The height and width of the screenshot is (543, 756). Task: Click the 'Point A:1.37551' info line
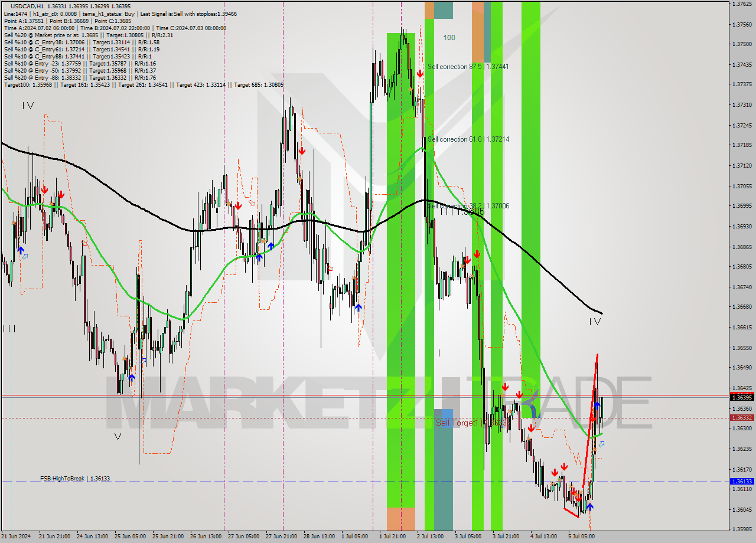[x=67, y=21]
